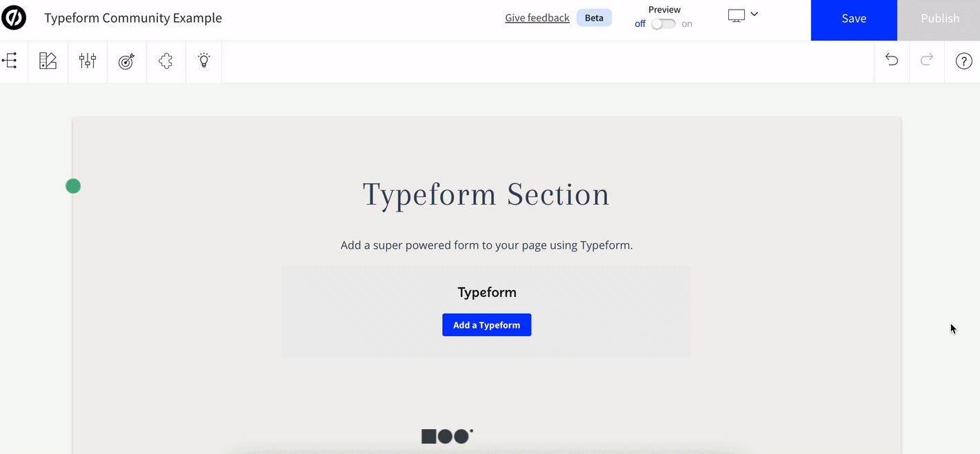Screen dimensions: 980x454
Task: Select the desktop monitor view icon
Action: pos(737,15)
